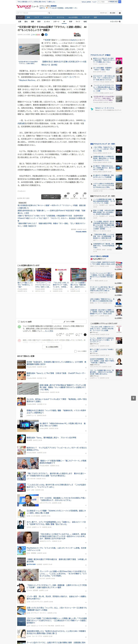The height and width of the screenshot is (644, 138).
Task: Click the blue search button in top bar
Action: click(x=120, y=2)
